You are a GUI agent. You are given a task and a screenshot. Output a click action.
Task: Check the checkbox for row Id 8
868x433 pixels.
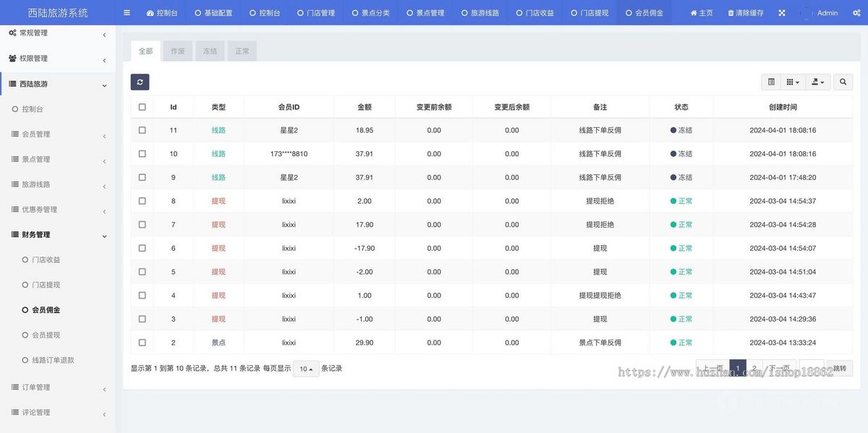(142, 201)
